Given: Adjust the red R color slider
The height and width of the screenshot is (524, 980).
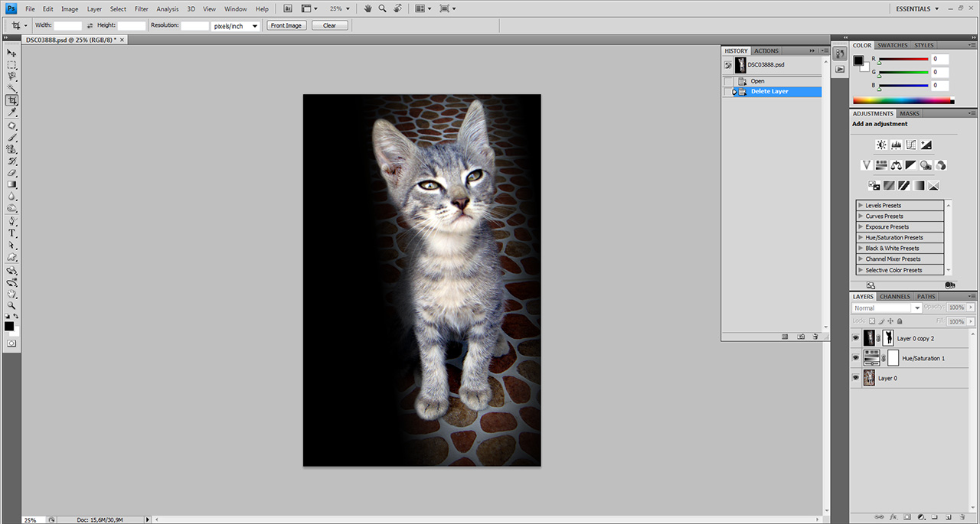Looking at the screenshot, I should point(903,60).
